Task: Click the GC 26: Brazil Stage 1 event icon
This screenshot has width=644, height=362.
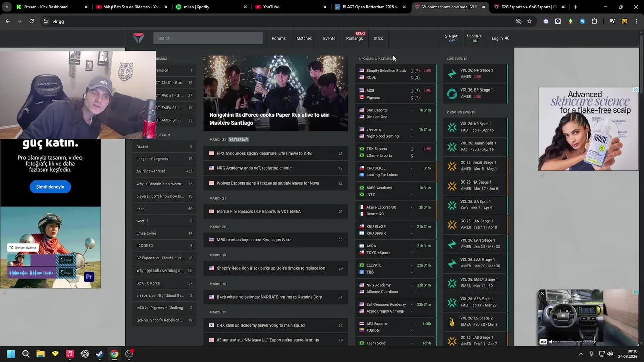Action: click(x=452, y=166)
